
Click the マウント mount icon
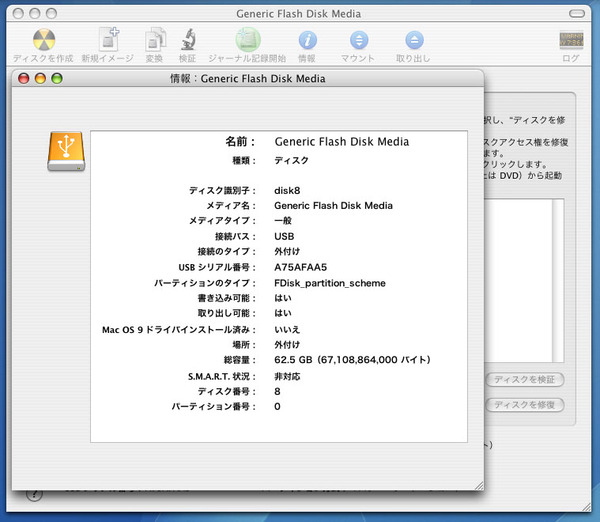tap(358, 41)
